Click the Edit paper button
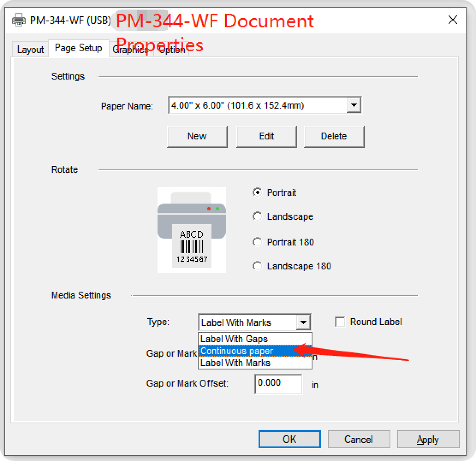The image size is (476, 461). pos(267,136)
